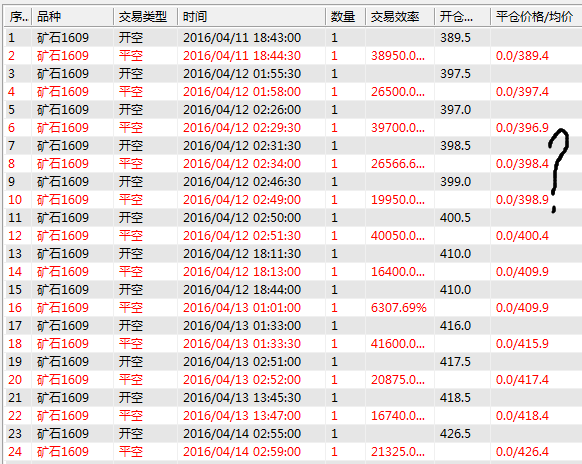
Task: Select time cell 2016/04/11 18:44:30
Action: (242, 56)
